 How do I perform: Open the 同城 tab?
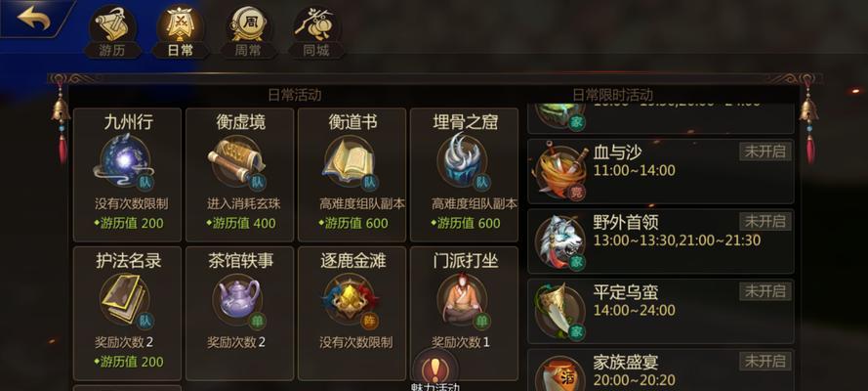click(x=316, y=30)
